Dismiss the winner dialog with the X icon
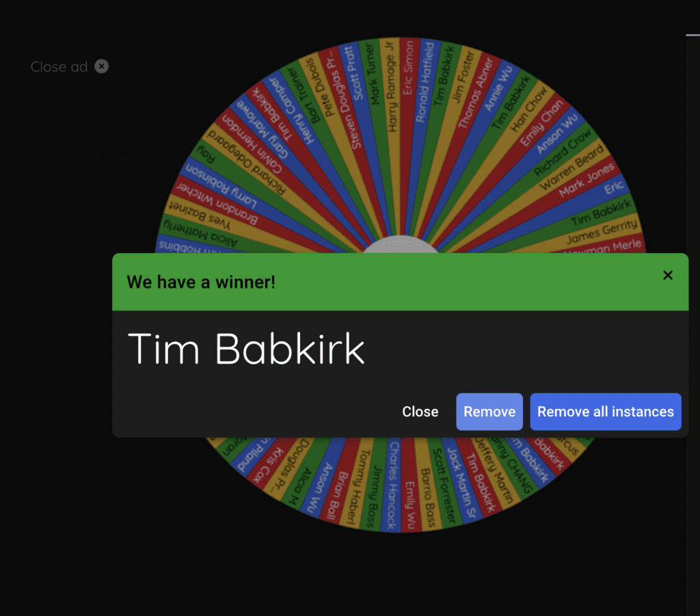This screenshot has width=700, height=616. click(668, 275)
